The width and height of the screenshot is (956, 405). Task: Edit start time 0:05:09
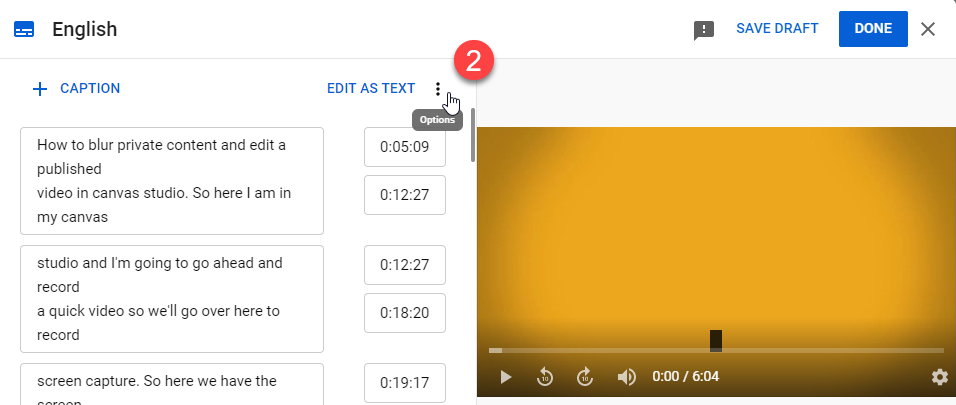tap(405, 147)
